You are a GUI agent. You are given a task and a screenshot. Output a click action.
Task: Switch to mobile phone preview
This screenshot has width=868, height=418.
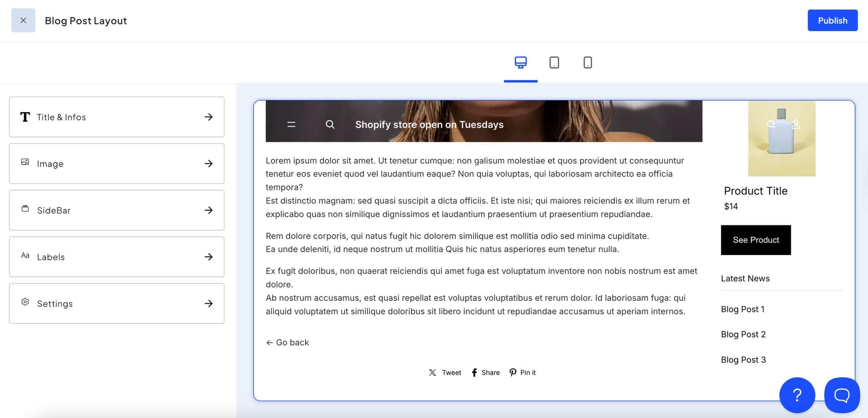588,63
